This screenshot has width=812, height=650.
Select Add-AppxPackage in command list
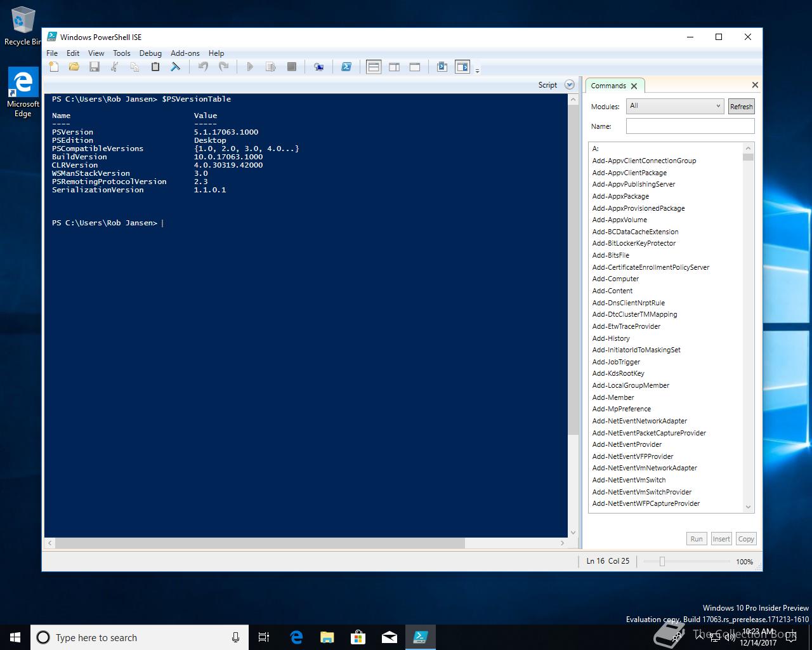(x=620, y=196)
